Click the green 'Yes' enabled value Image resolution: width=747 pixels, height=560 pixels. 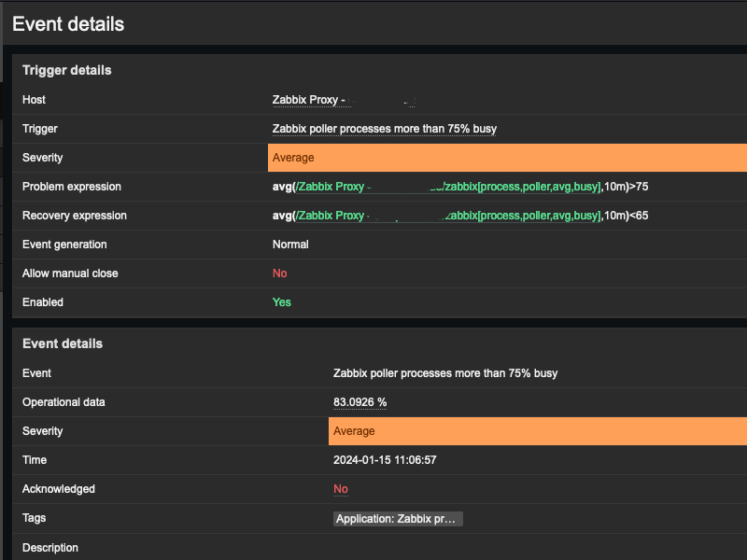[282, 302]
